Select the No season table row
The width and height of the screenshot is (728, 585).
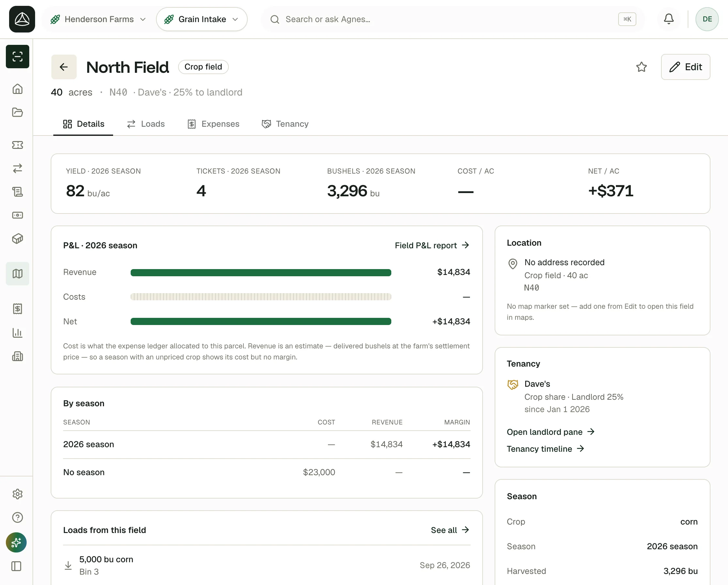[x=267, y=473]
